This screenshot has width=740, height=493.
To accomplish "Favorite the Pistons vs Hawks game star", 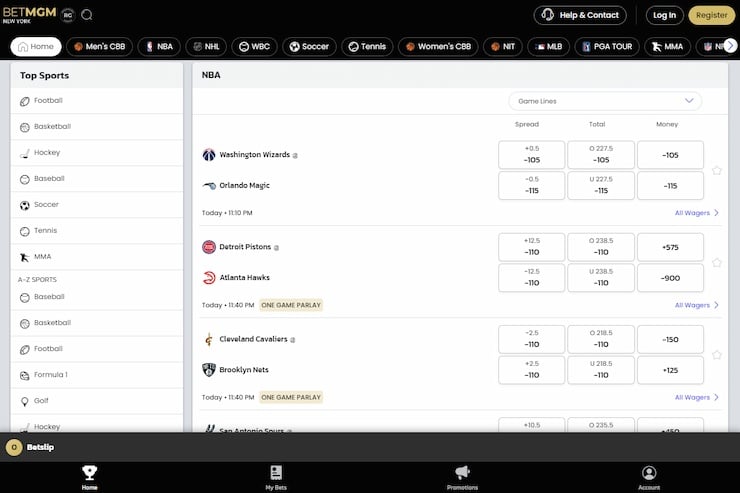I will (716, 262).
